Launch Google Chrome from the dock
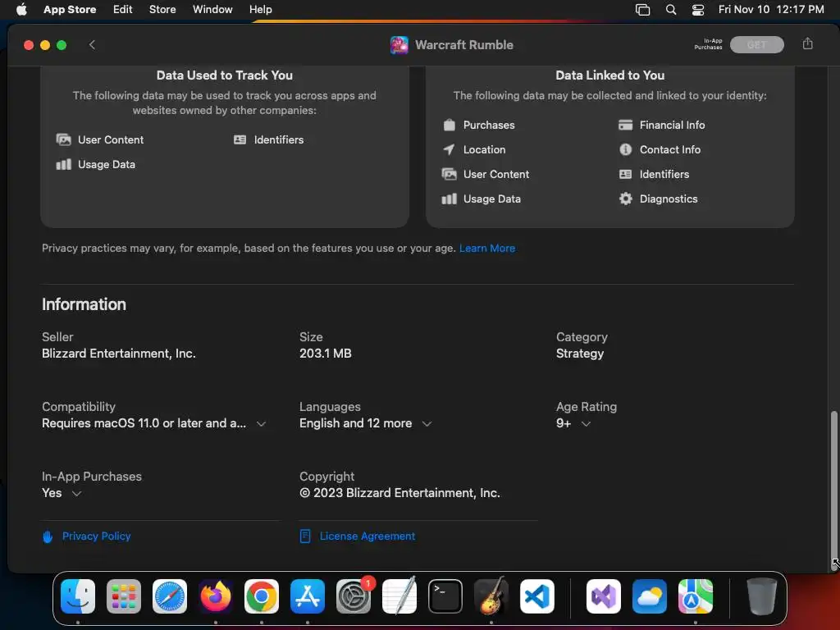The width and height of the screenshot is (840, 630). [262, 596]
